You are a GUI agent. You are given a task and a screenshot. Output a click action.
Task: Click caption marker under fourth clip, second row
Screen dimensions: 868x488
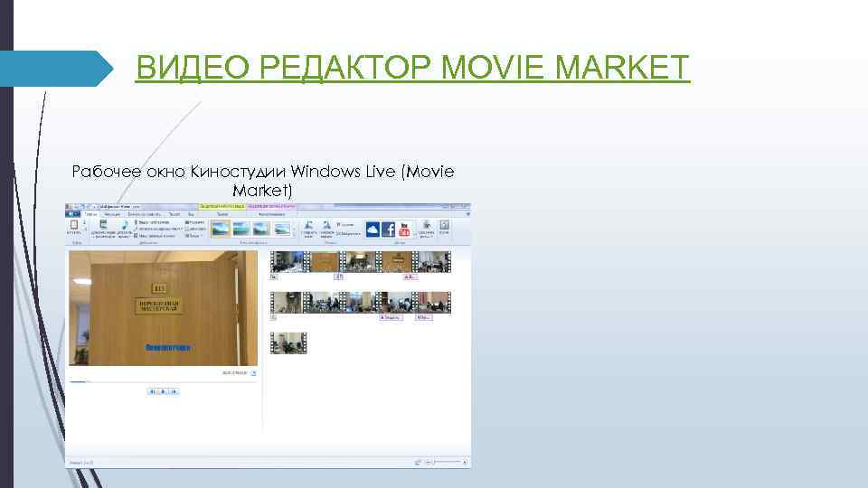[391, 317]
